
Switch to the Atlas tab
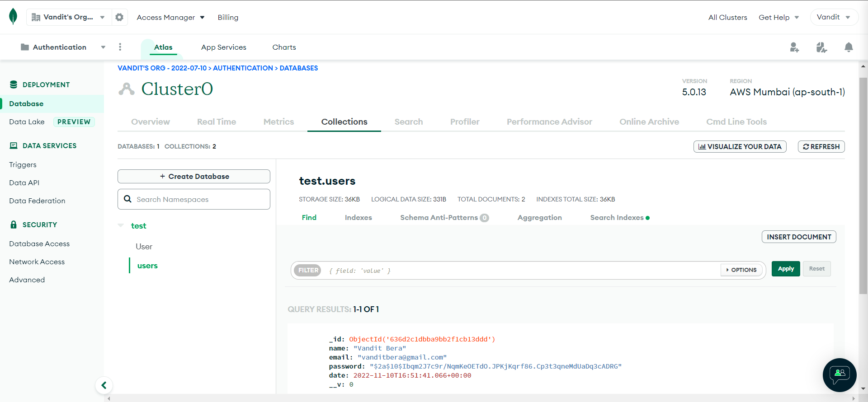click(x=163, y=47)
